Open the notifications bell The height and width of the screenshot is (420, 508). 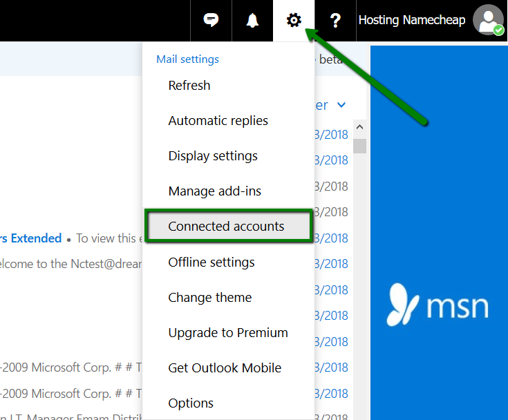click(252, 21)
